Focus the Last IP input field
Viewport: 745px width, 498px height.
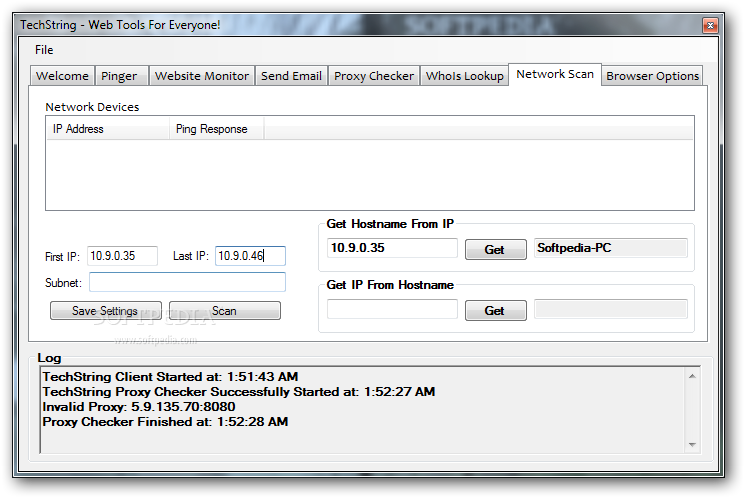click(250, 256)
